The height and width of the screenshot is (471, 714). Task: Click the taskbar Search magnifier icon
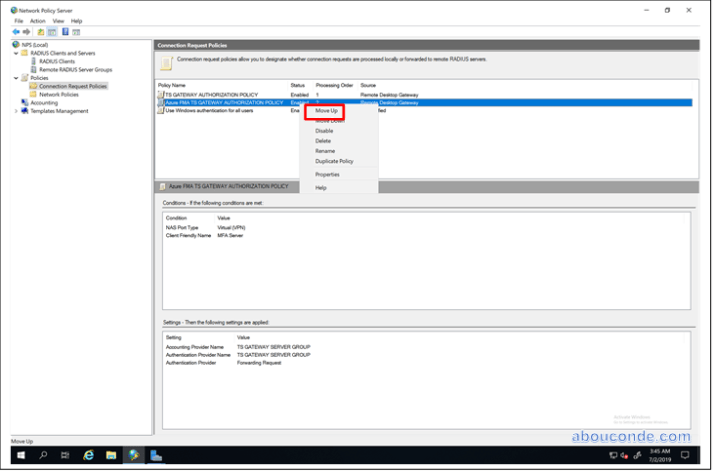(43, 455)
